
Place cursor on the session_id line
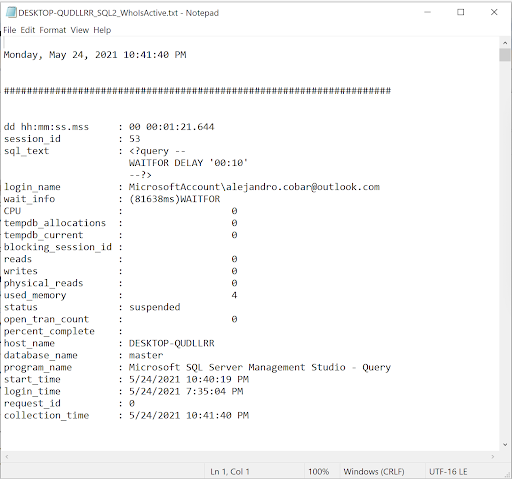click(x=72, y=139)
